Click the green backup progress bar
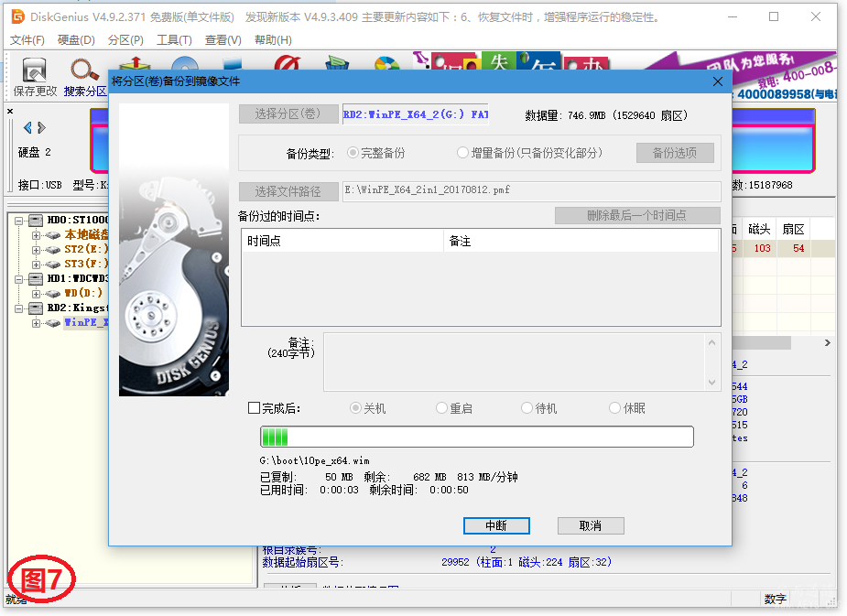Screen dimensions: 847x616 [x=476, y=437]
